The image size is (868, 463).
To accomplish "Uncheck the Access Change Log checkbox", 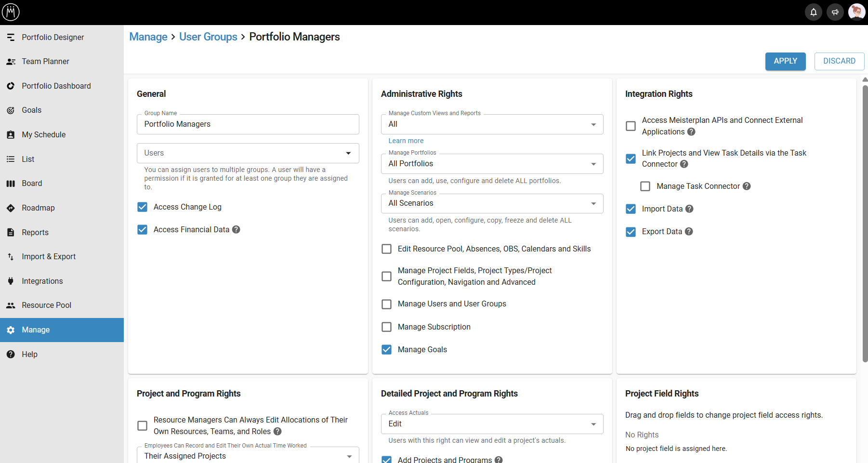I will click(143, 207).
